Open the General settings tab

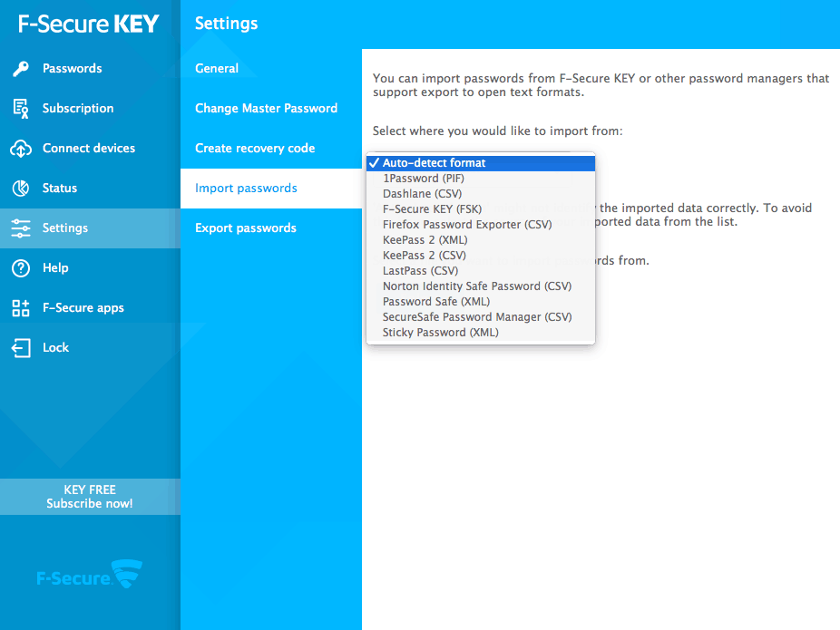tap(216, 67)
